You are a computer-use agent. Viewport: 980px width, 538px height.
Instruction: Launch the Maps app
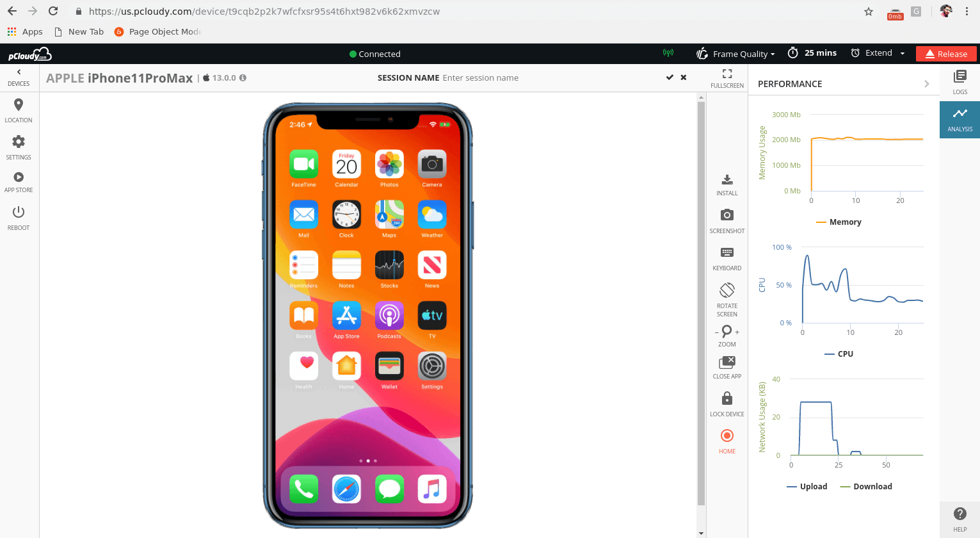pos(389,215)
